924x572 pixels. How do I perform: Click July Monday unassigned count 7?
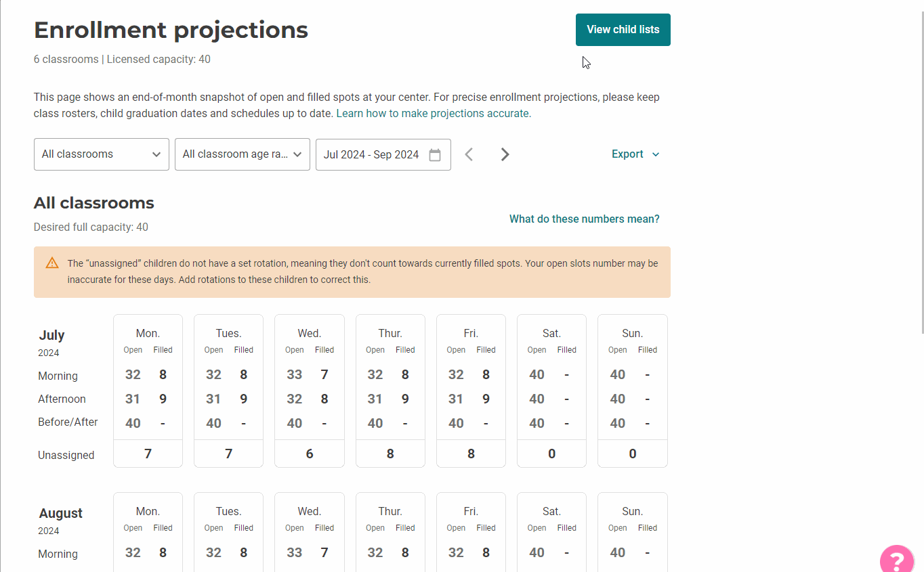coord(148,454)
